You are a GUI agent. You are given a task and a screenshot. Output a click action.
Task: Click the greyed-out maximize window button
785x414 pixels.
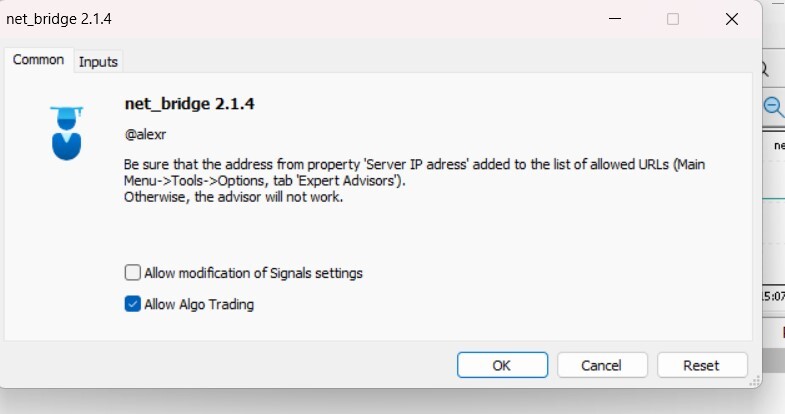pyautogui.click(x=672, y=19)
